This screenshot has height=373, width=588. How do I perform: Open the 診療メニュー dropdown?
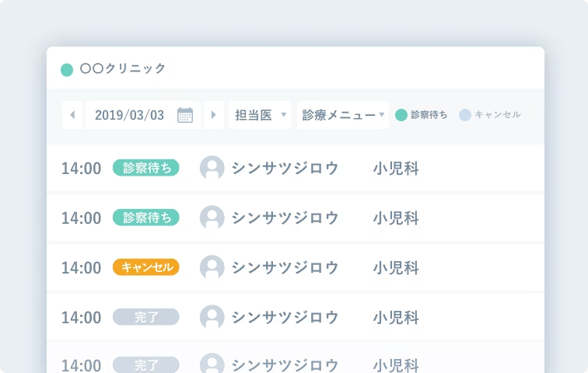click(x=343, y=115)
